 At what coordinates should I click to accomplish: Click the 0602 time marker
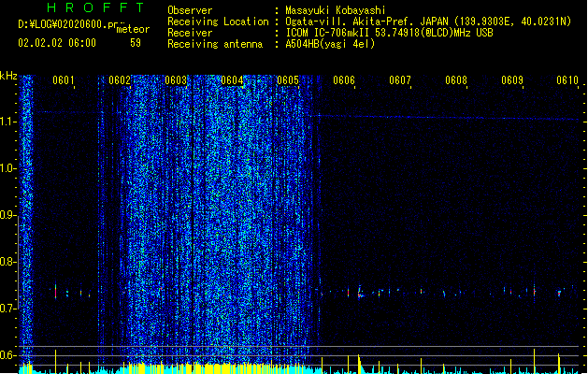pos(120,80)
